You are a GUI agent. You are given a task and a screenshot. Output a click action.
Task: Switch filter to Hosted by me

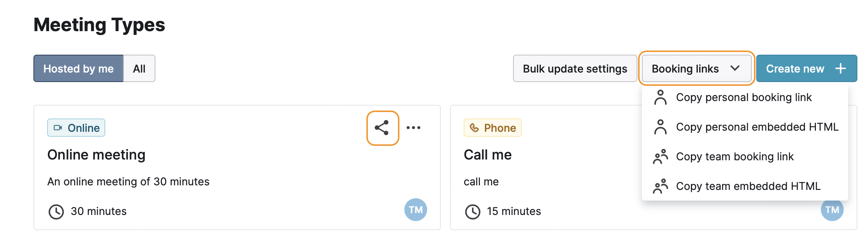pyautogui.click(x=78, y=69)
